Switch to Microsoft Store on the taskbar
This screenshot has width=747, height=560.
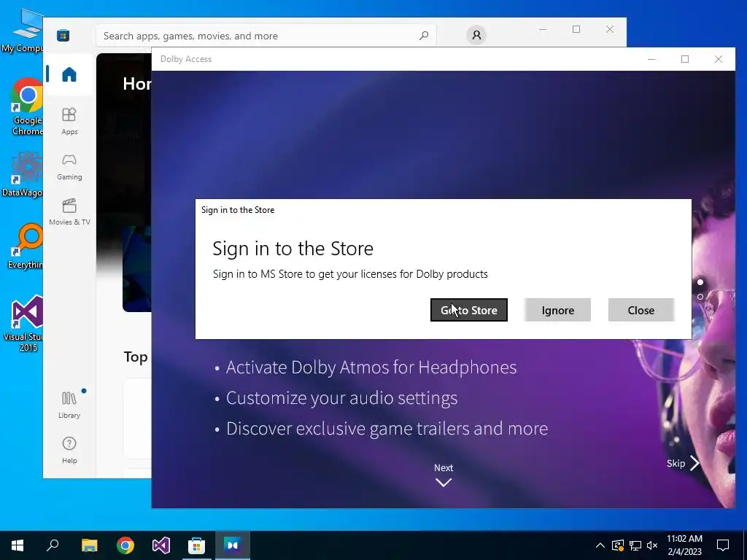click(196, 545)
